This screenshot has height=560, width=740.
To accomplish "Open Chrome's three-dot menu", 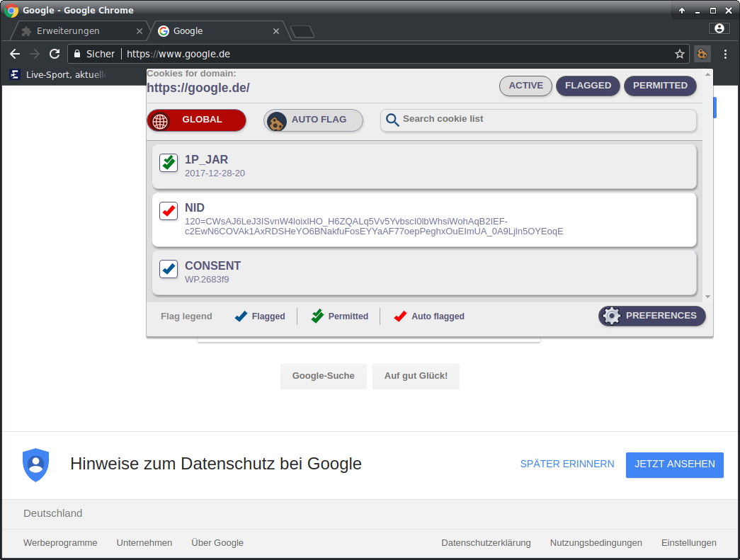I will click(x=725, y=54).
